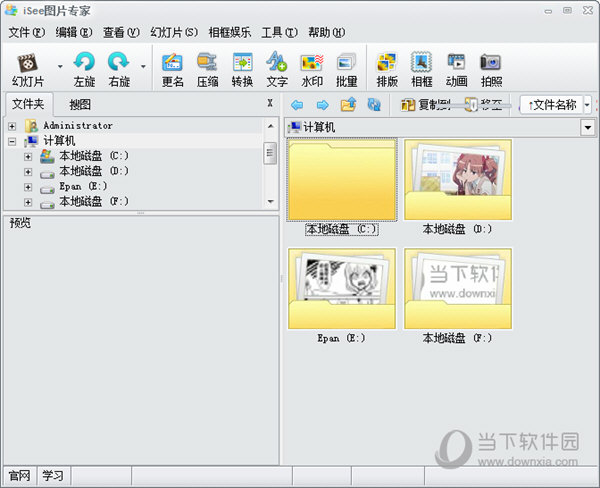Select 本地磁盘 (F:) in the folder tree
The width and height of the screenshot is (600, 488).
pos(94,201)
